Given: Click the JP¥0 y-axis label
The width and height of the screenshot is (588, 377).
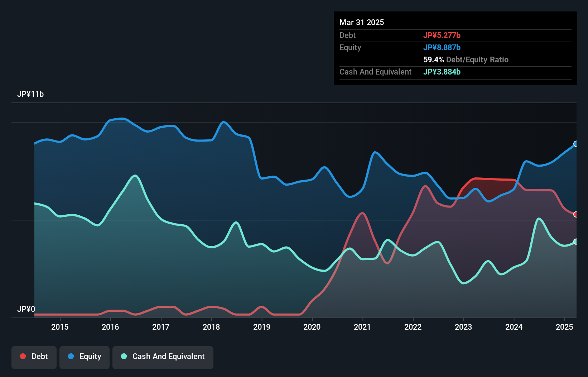Looking at the screenshot, I should coord(26,309).
